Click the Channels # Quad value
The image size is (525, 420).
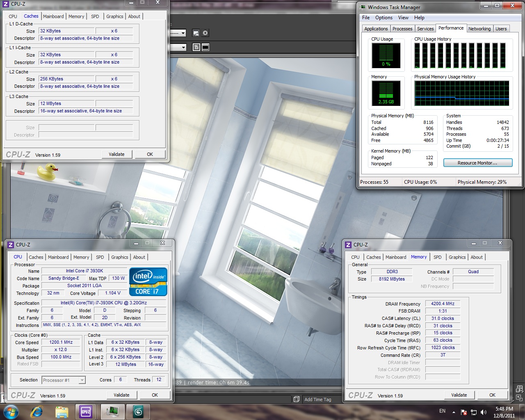coord(473,272)
